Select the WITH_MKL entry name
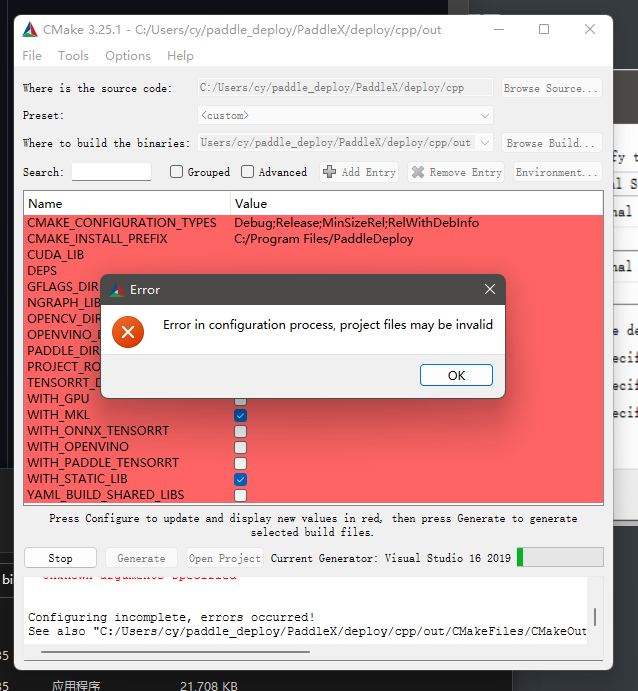This screenshot has width=638, height=691. 59,415
